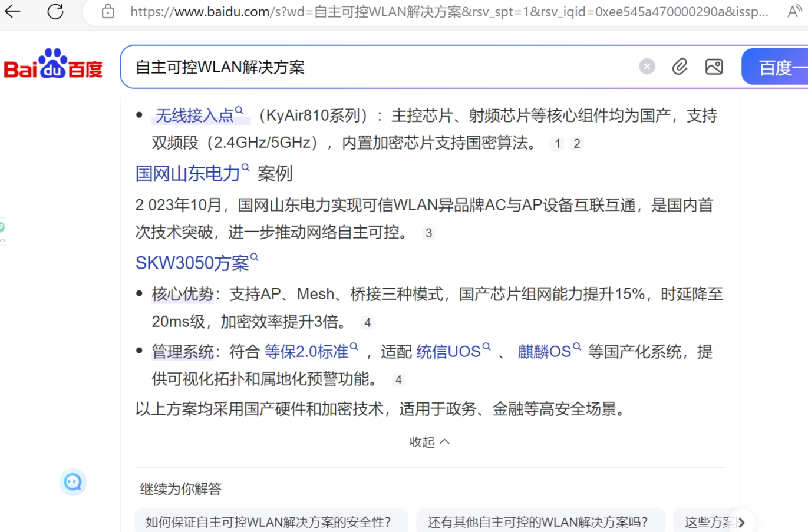The image size is (808, 532).
Task: Open the SKW3050方案 link
Action: click(x=192, y=263)
